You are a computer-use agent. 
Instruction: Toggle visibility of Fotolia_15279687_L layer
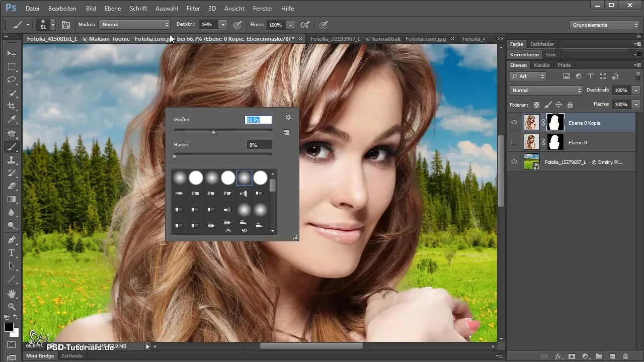point(514,162)
